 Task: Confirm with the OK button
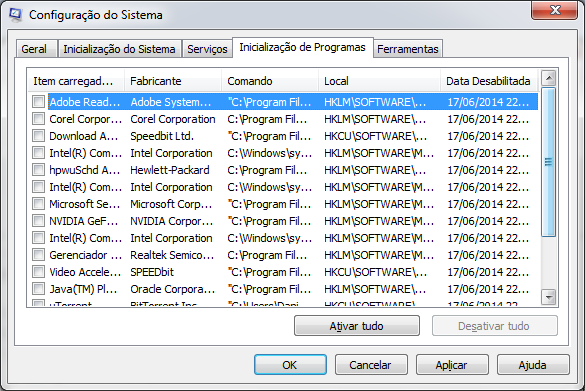[290, 365]
